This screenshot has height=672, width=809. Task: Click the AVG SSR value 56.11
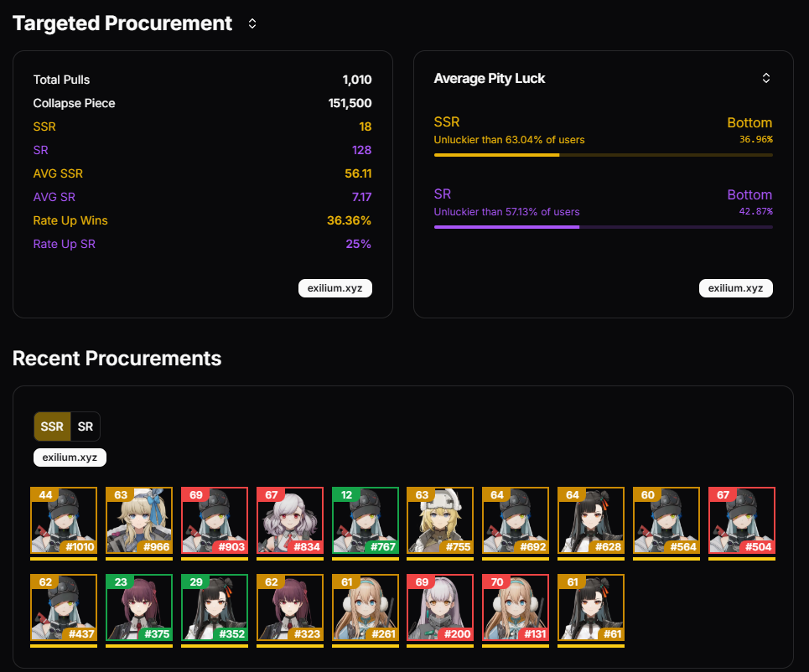(358, 173)
